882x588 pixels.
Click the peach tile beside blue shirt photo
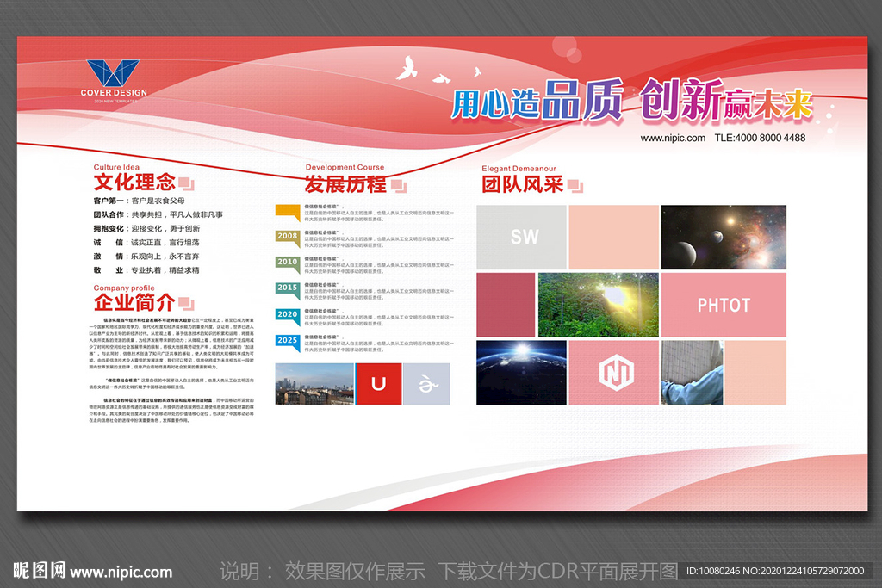(755, 373)
